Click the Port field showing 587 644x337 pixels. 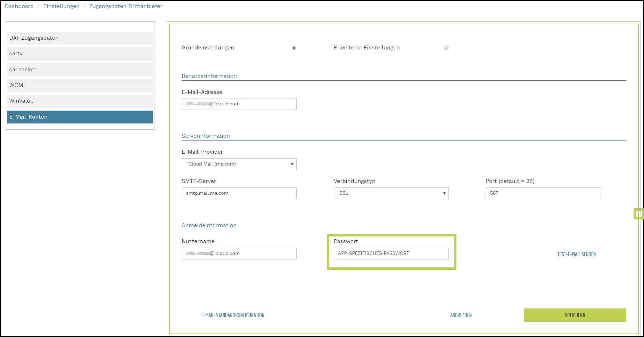pyautogui.click(x=543, y=193)
